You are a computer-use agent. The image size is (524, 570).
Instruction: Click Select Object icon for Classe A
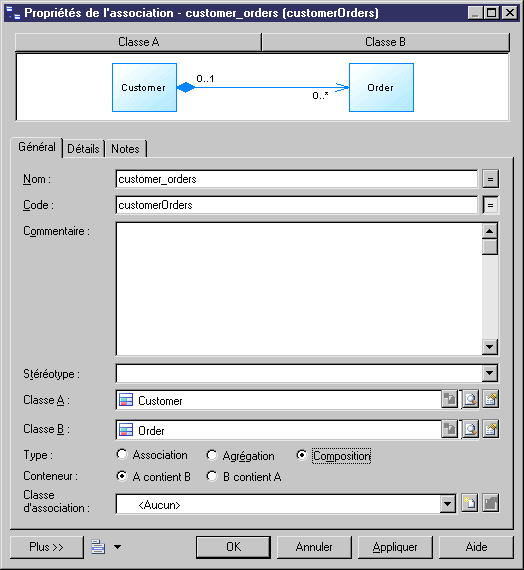(470, 400)
